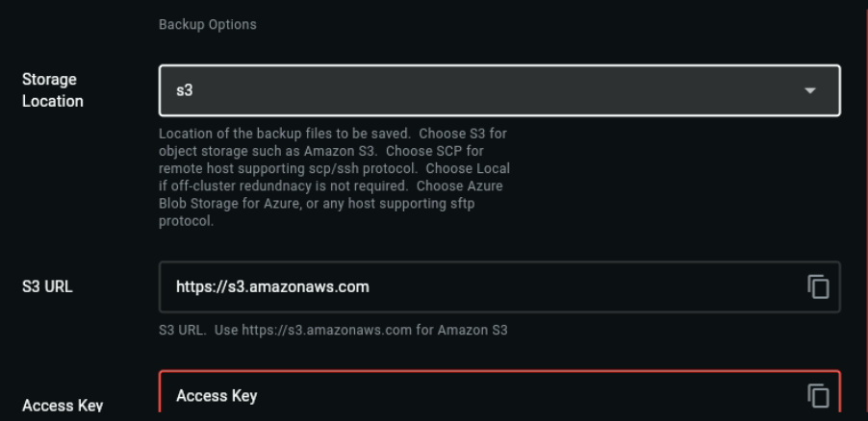Click the https://s3.amazonaws.com URL in the hint text
This screenshot has height=421, width=868.
coord(326,331)
